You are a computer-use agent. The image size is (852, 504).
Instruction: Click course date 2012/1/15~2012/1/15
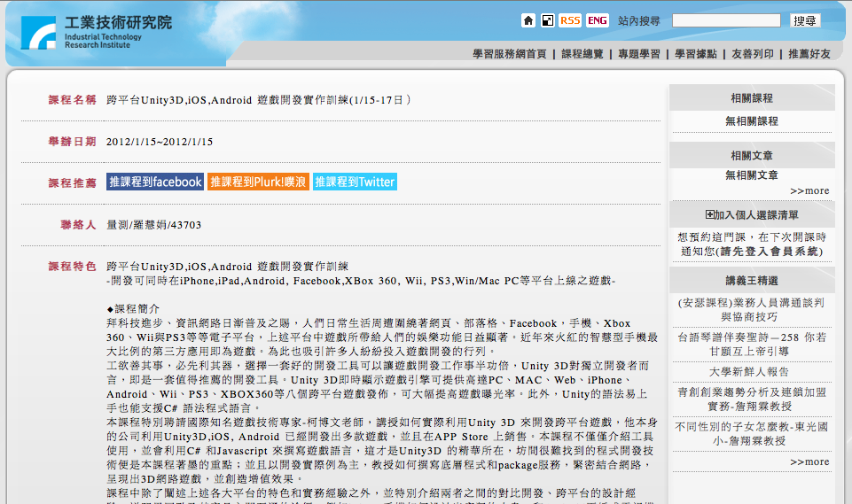[160, 142]
